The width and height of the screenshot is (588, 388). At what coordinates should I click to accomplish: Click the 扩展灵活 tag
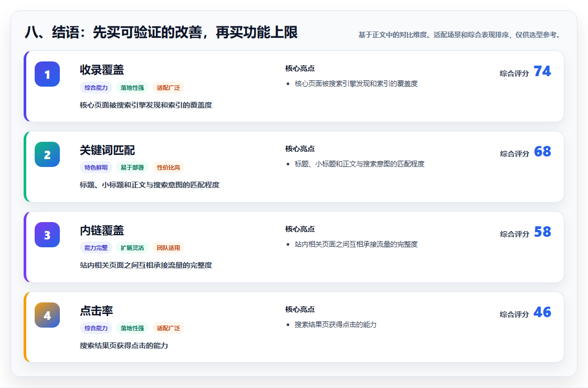(132, 248)
